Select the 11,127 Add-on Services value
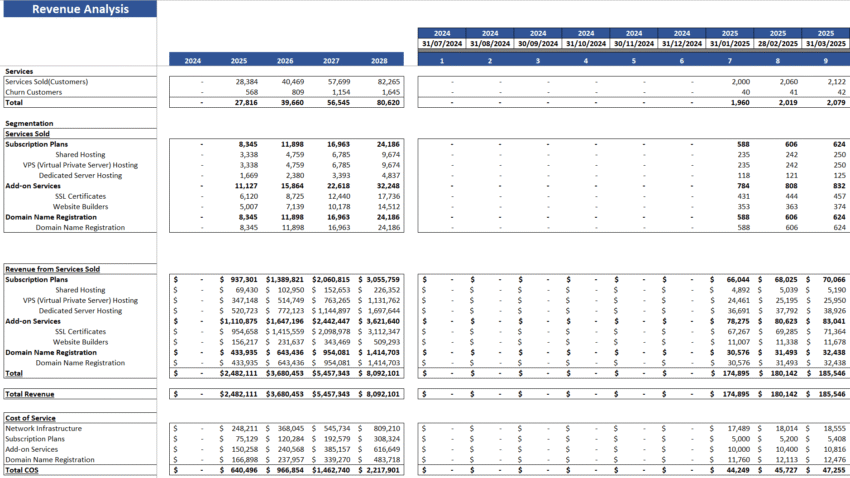The height and width of the screenshot is (478, 850). [x=247, y=186]
